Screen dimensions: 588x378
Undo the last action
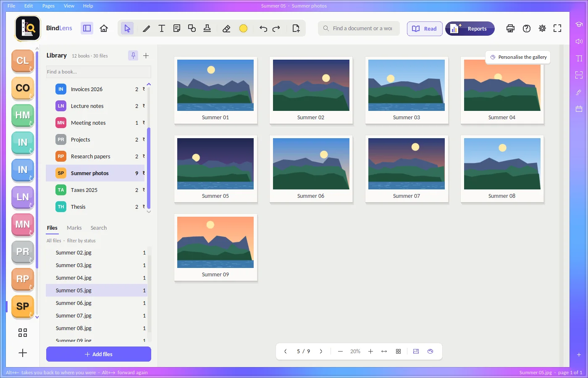pos(263,29)
